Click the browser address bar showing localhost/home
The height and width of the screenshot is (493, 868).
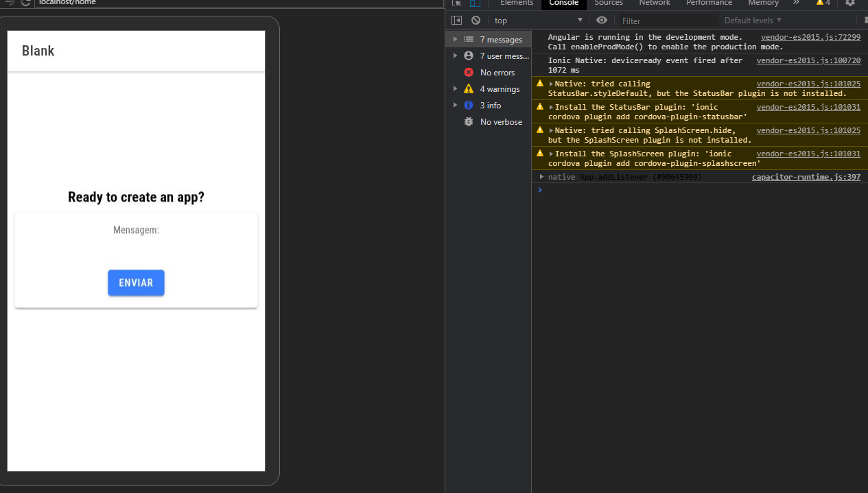240,3
